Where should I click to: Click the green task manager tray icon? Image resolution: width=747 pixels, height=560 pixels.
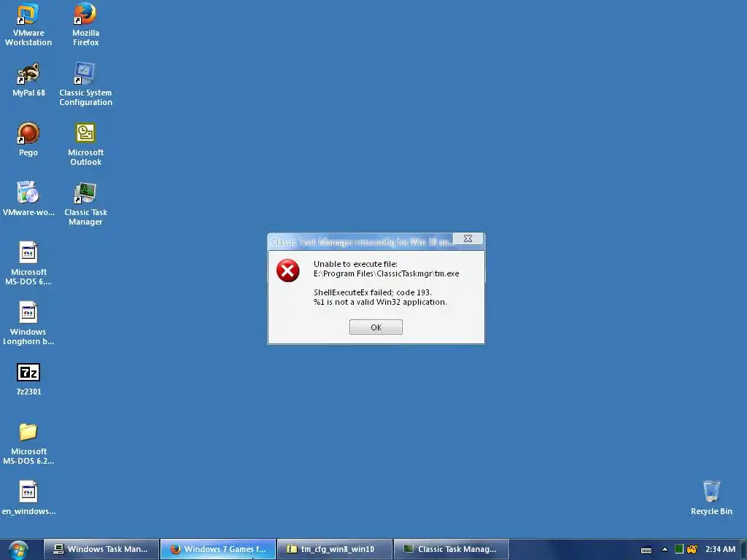pos(679,549)
